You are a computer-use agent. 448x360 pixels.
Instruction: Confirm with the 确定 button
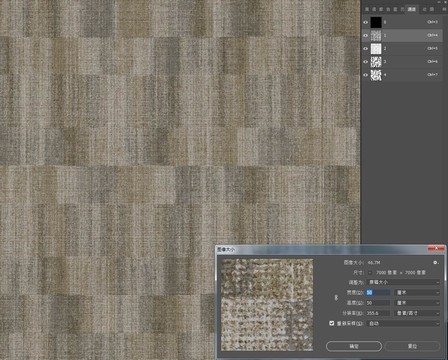(354, 346)
